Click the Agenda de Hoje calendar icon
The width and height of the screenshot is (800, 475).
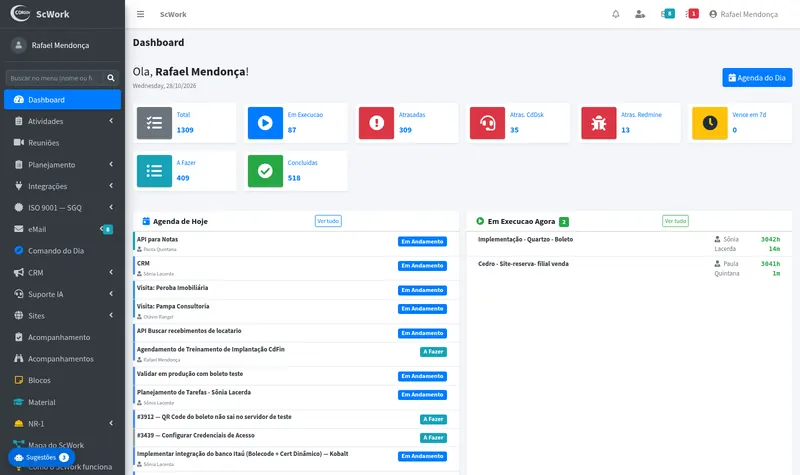click(x=146, y=221)
